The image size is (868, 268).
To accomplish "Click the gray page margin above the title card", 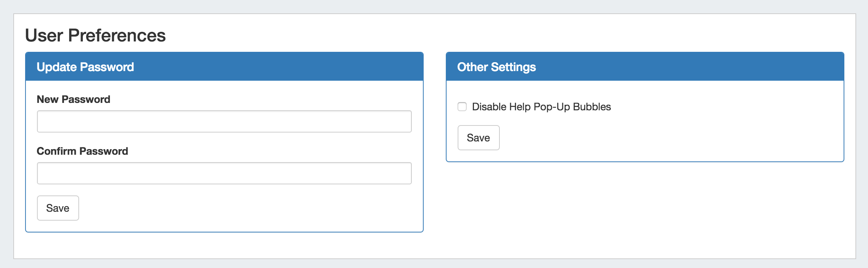I will tap(434, 7).
